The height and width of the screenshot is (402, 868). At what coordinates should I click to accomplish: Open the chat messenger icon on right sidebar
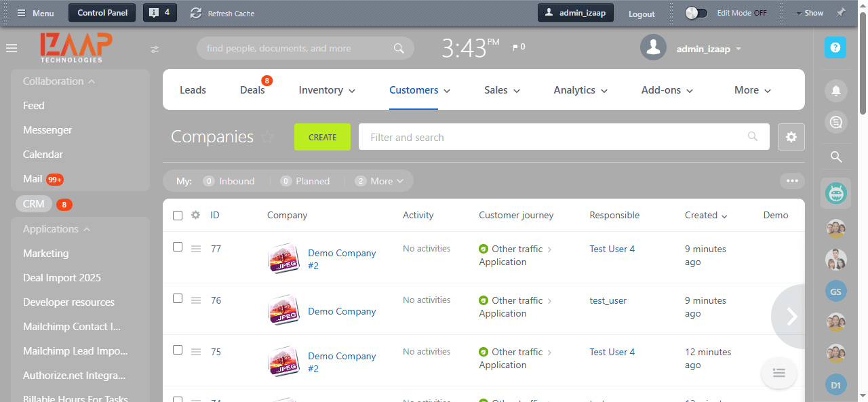point(835,122)
